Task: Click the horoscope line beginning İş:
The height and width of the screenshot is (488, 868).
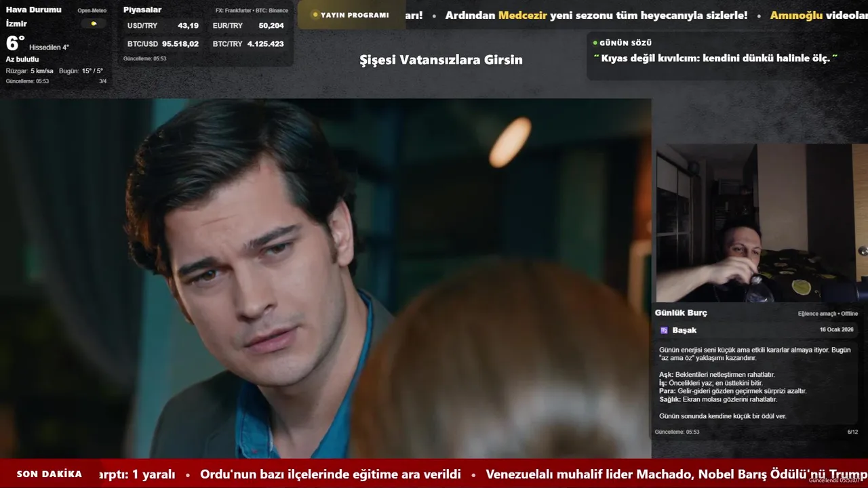Action: 711,383
